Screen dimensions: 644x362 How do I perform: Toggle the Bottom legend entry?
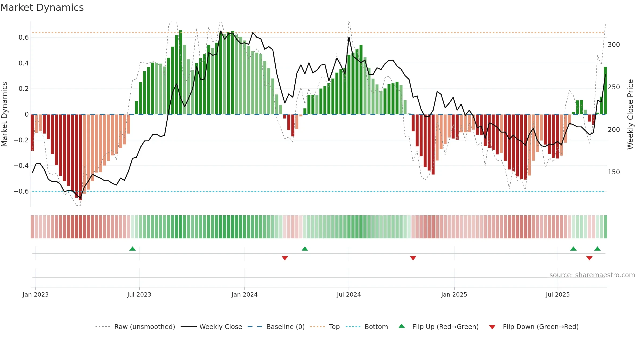click(x=367, y=327)
